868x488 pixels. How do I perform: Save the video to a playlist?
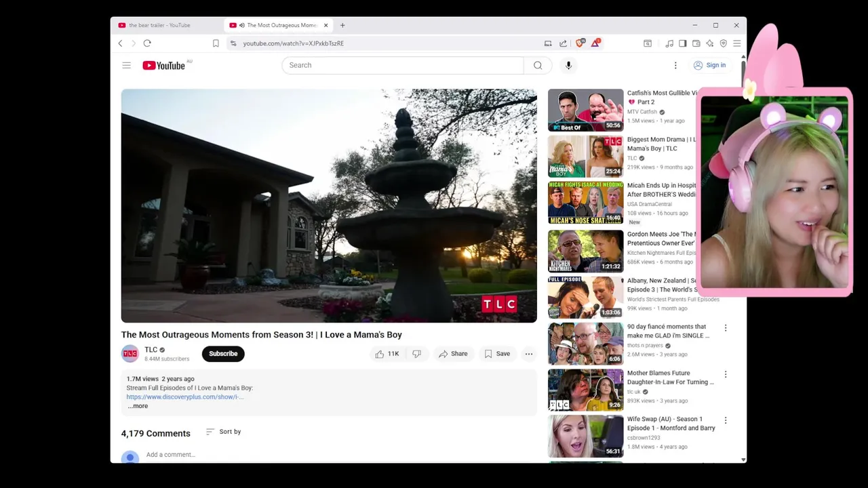[497, 354]
